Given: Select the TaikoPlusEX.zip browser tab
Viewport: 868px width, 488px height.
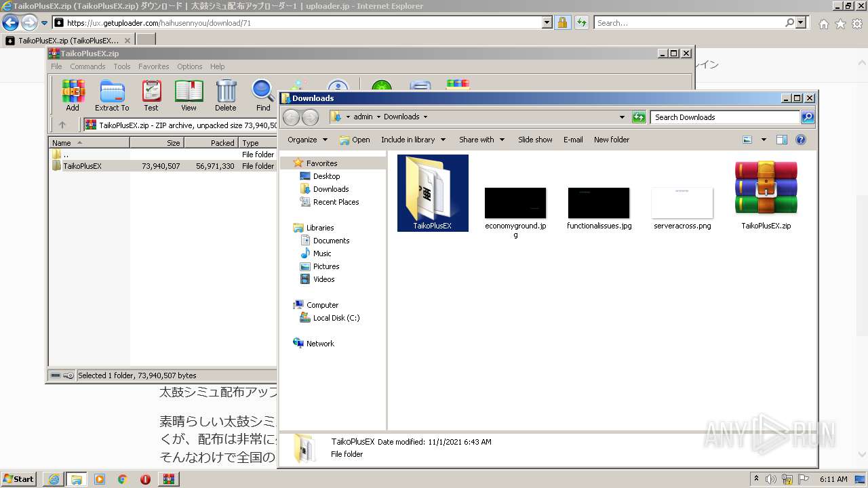Looking at the screenshot, I should (68, 40).
